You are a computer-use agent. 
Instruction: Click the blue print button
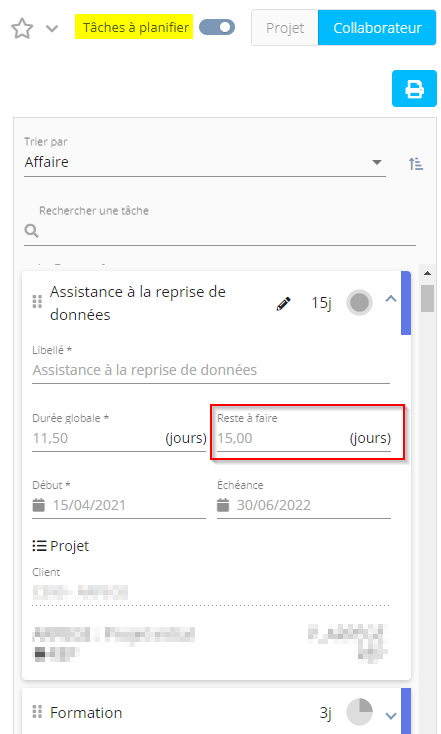click(x=414, y=88)
